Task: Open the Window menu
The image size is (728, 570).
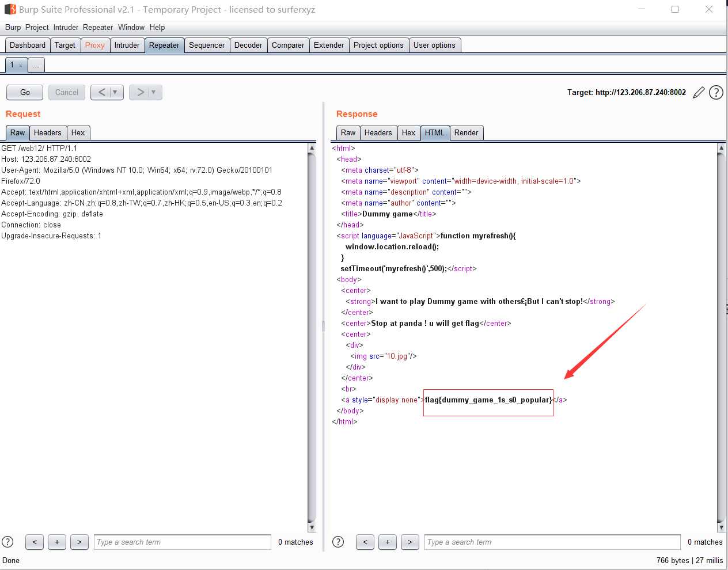Action: pyautogui.click(x=131, y=27)
